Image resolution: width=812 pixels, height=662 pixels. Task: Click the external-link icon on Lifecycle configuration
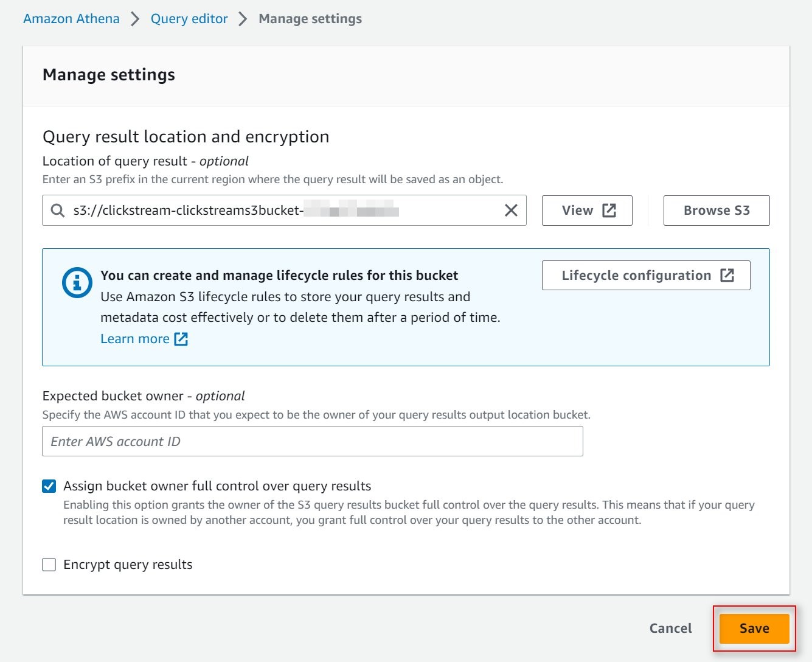[727, 276]
